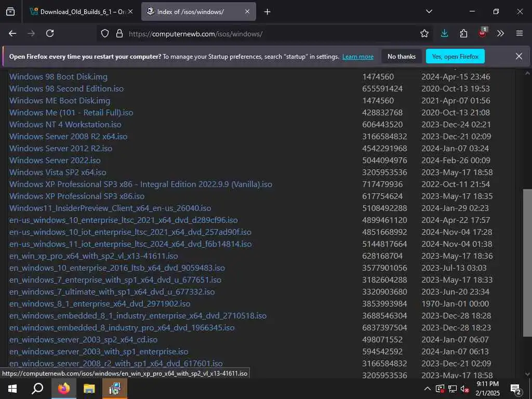532x399 pixels.
Task: Open File Explorer from taskbar
Action: [x=89, y=389]
